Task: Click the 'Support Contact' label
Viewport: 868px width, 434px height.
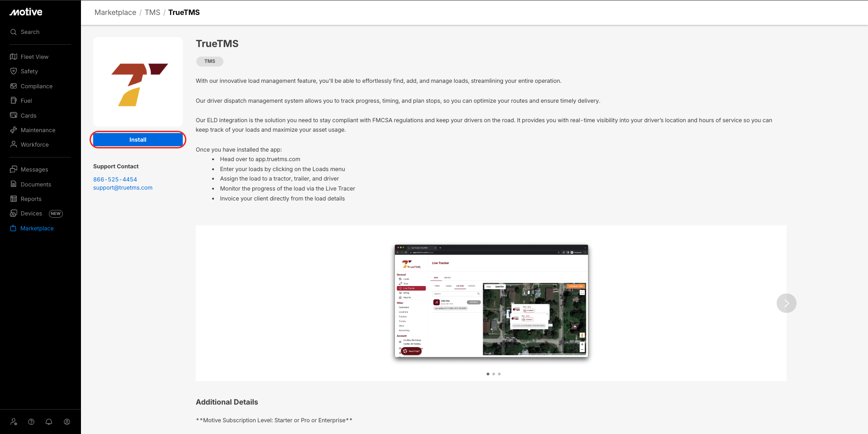Action: [116, 167]
